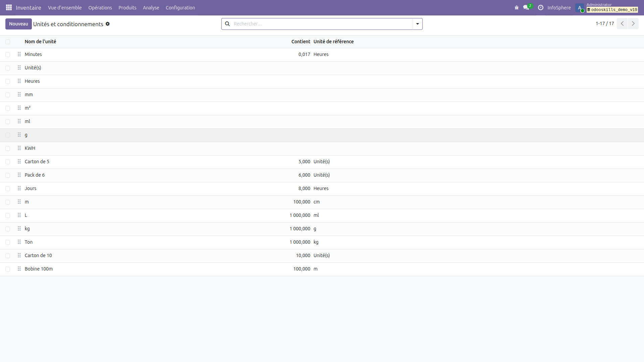The height and width of the screenshot is (362, 644).
Task: Open the Produits menu
Action: coord(127,7)
